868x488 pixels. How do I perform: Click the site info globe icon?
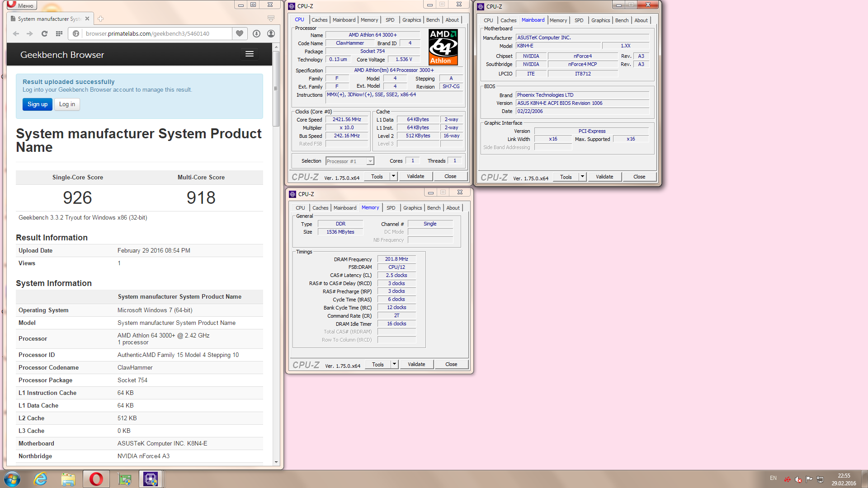tap(76, 33)
